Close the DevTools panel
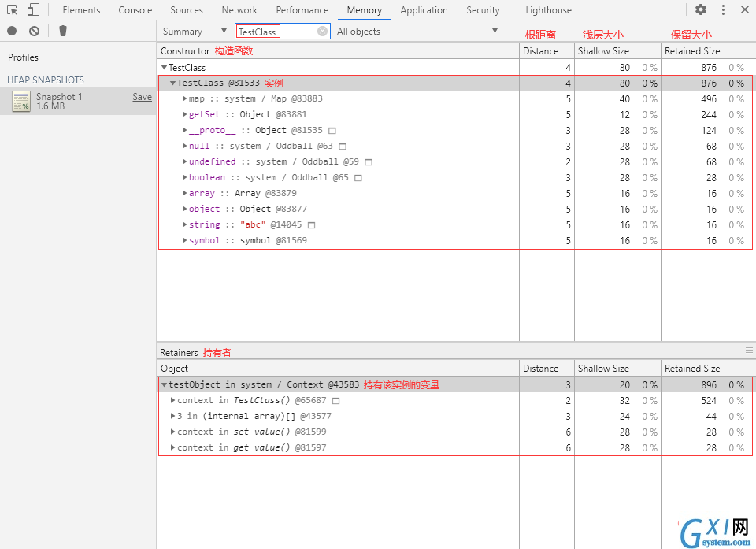This screenshot has width=756, height=549. point(744,9)
